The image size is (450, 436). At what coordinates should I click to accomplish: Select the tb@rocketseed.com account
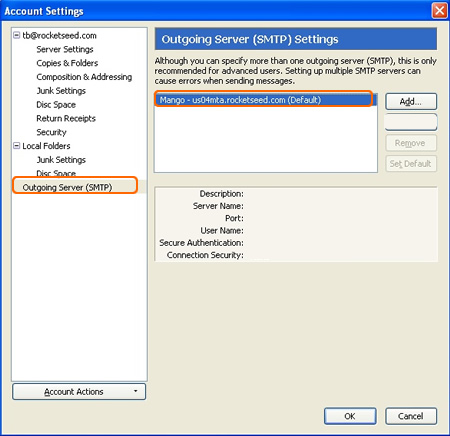pyautogui.click(x=59, y=35)
